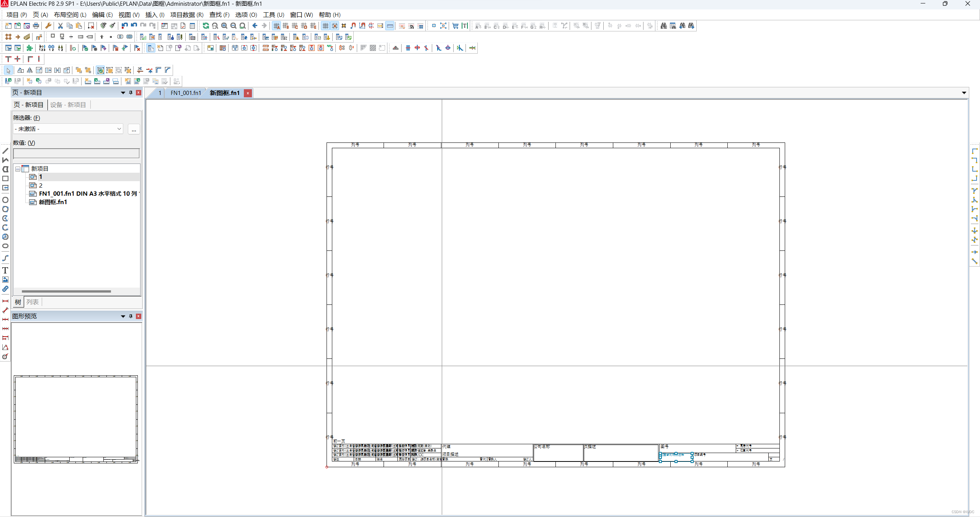Open the 插入 (I) menu
This screenshot has width=980, height=517.
tap(155, 15)
